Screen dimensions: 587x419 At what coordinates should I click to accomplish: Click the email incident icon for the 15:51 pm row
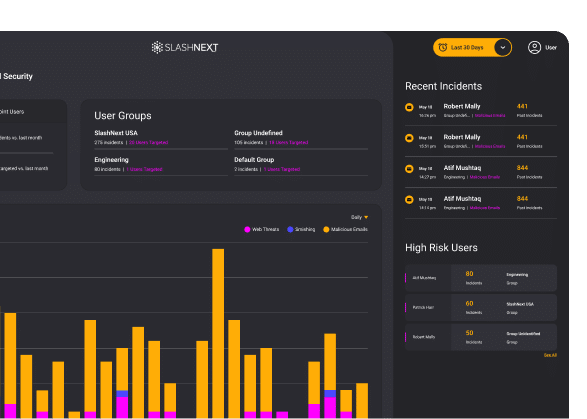pos(409,138)
